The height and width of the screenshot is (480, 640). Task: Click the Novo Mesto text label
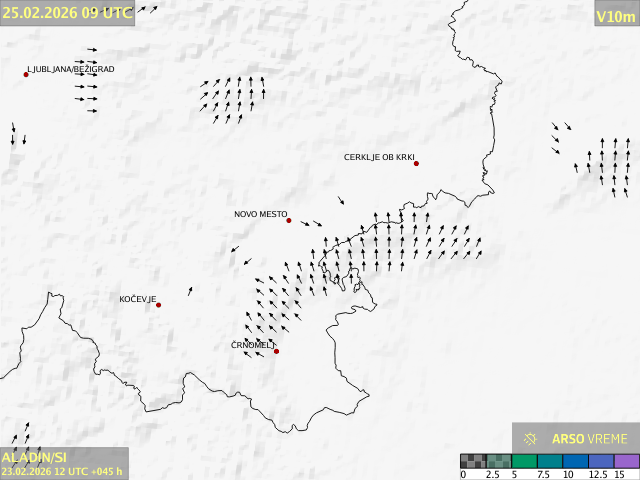pos(260,214)
